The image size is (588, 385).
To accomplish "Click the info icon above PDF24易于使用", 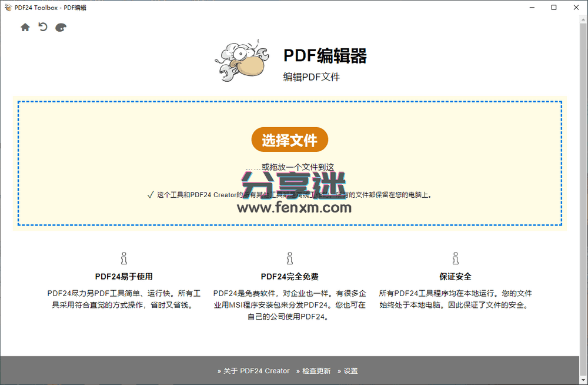I will (x=123, y=258).
